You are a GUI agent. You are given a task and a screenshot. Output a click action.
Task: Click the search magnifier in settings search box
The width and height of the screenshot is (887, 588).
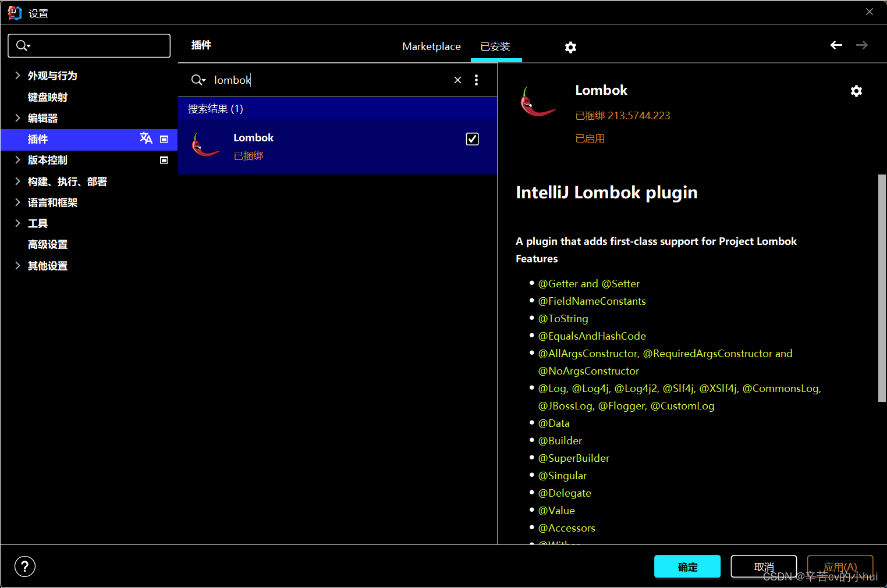point(22,45)
